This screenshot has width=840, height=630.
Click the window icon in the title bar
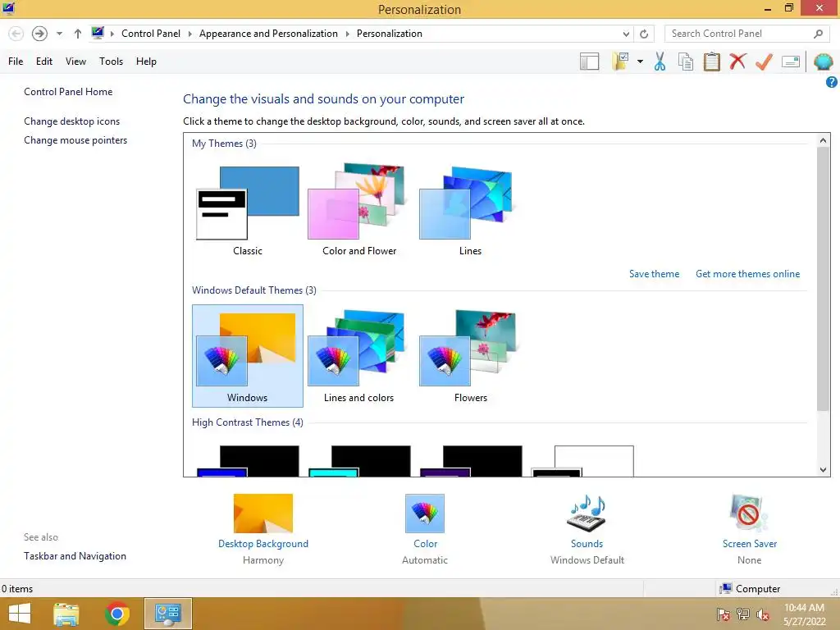point(8,8)
